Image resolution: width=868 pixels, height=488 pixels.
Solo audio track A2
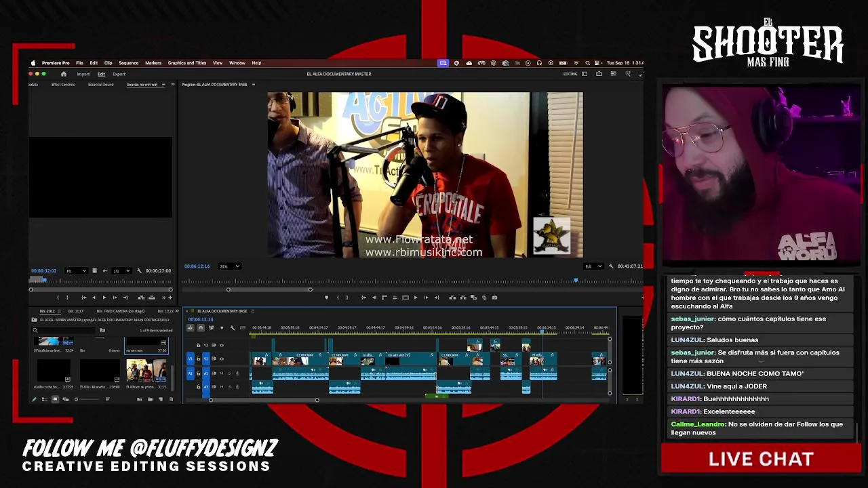pyautogui.click(x=229, y=387)
